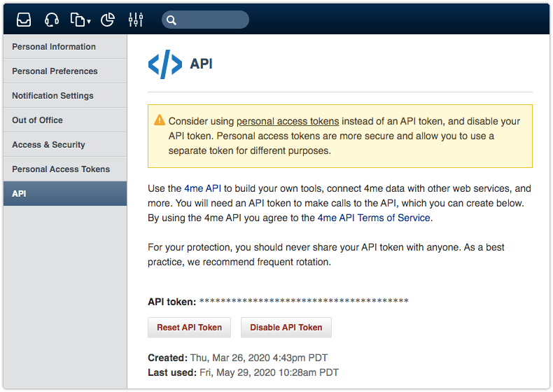Viewport: 553px width, 392px height.
Task: Open the Inbox icon in toolbar
Action: coord(24,20)
